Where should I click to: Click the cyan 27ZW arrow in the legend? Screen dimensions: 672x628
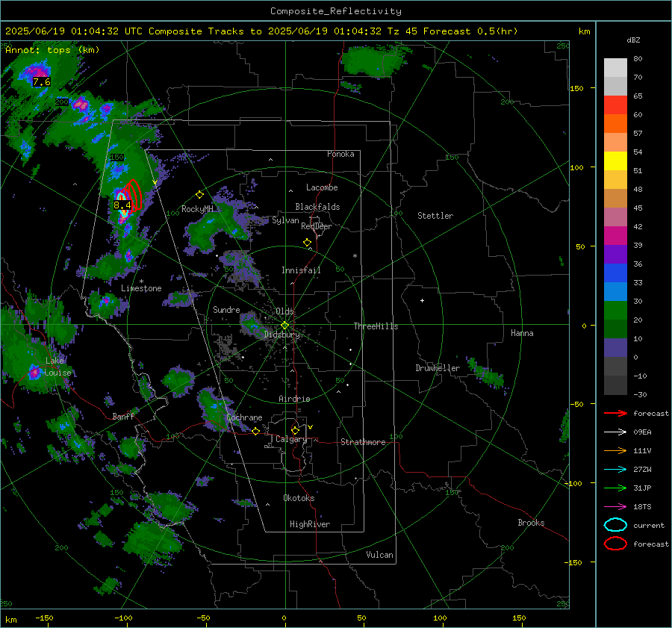(x=615, y=470)
